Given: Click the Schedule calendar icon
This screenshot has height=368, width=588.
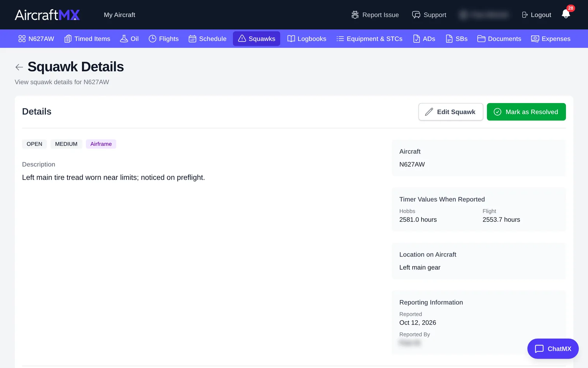Looking at the screenshot, I should coord(193,39).
